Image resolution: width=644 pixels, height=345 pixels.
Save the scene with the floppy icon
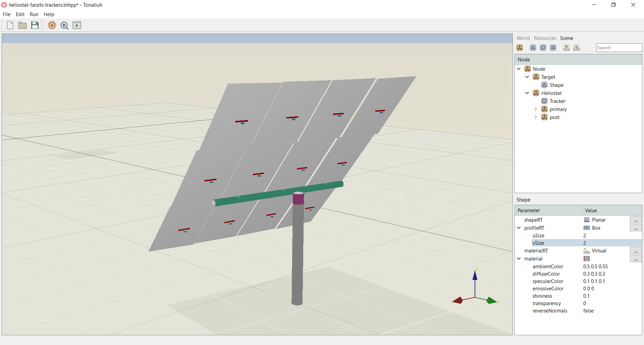pyautogui.click(x=35, y=25)
